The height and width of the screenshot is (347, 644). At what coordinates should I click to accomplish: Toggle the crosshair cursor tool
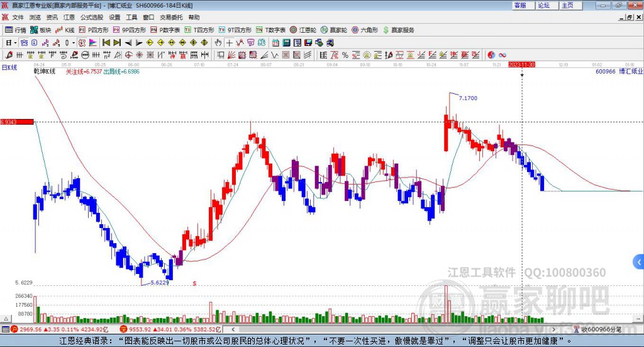pyautogui.click(x=229, y=43)
